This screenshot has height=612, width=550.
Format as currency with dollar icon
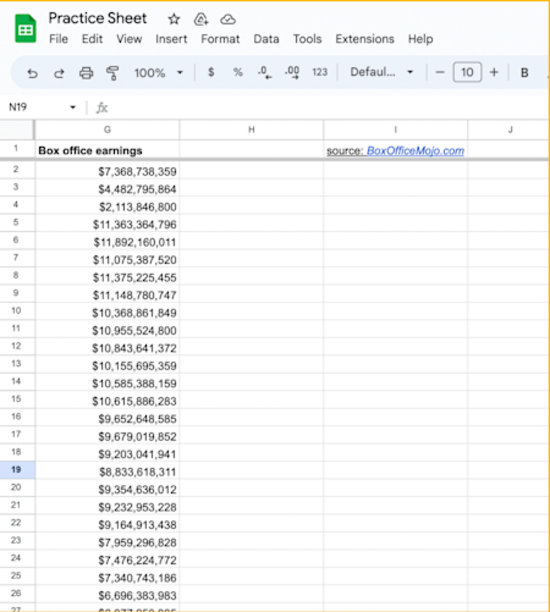pos(211,72)
